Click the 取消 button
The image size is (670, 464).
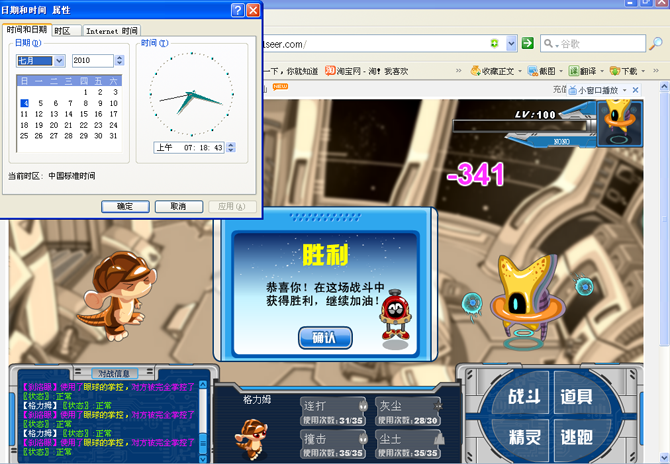(179, 206)
